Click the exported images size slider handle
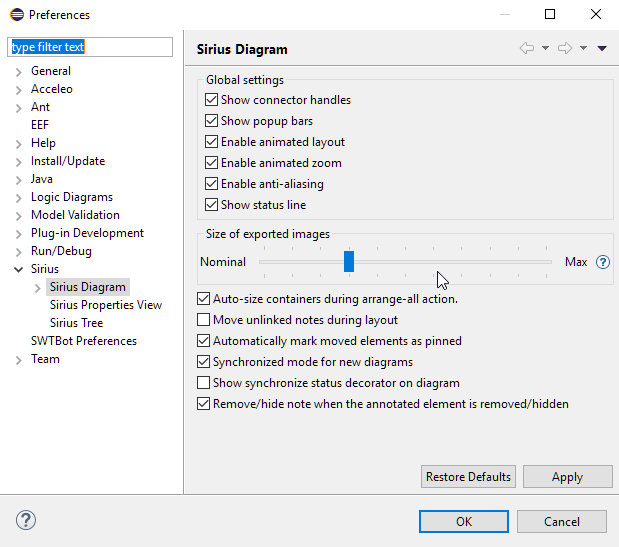Image resolution: width=619 pixels, height=547 pixels. pos(349,261)
